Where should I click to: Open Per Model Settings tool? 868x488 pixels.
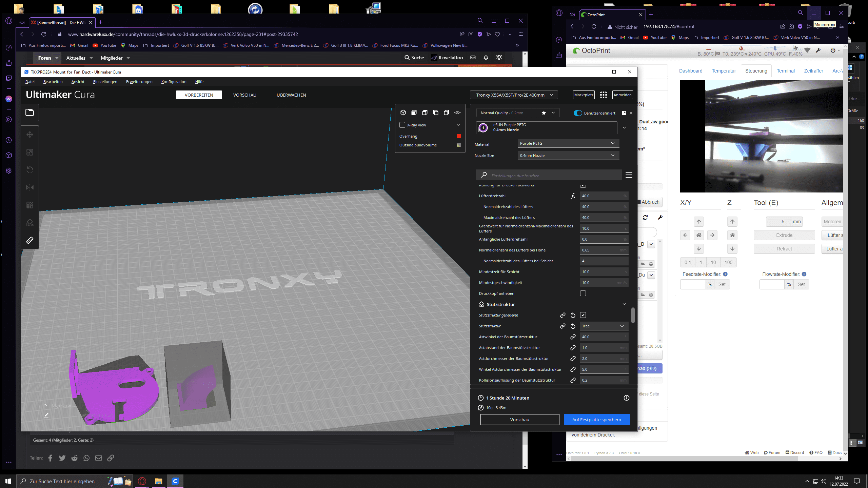pos(30,205)
